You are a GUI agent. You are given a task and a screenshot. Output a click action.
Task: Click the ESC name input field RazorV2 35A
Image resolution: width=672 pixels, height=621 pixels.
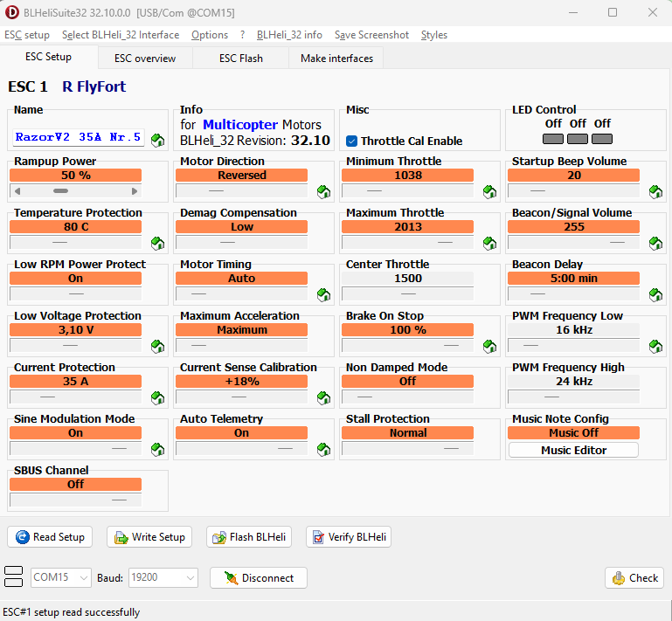[79, 137]
